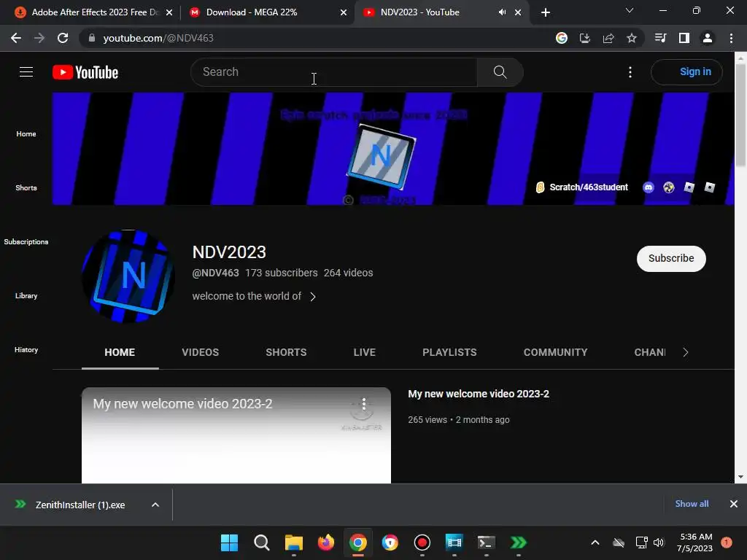Image resolution: width=747 pixels, height=560 pixels.
Task: Go back to previous page
Action: [16, 38]
